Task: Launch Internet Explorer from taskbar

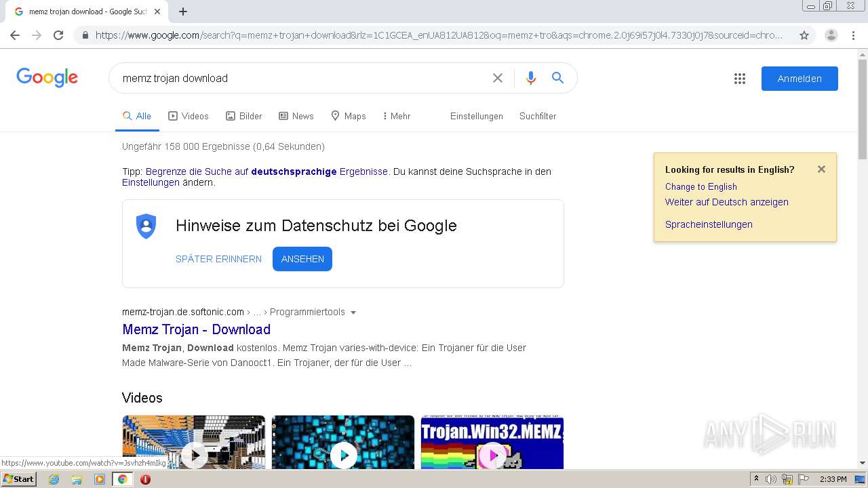Action: (54, 479)
